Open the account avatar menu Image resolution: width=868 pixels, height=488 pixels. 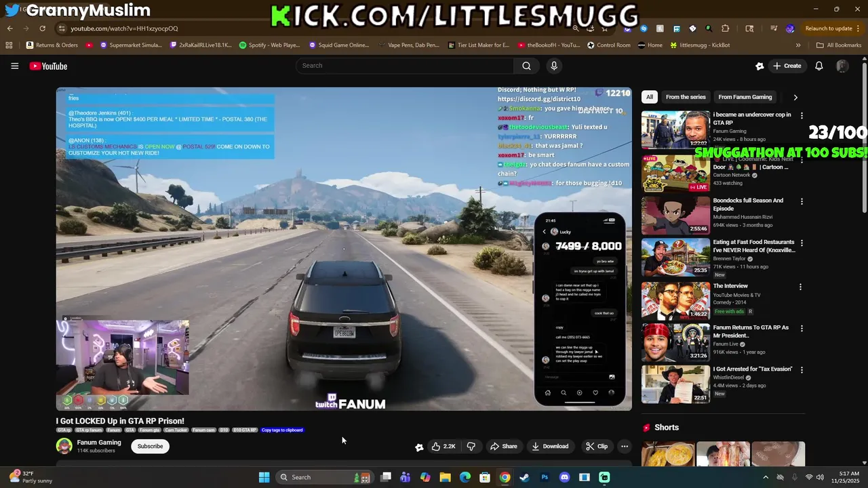tap(842, 66)
